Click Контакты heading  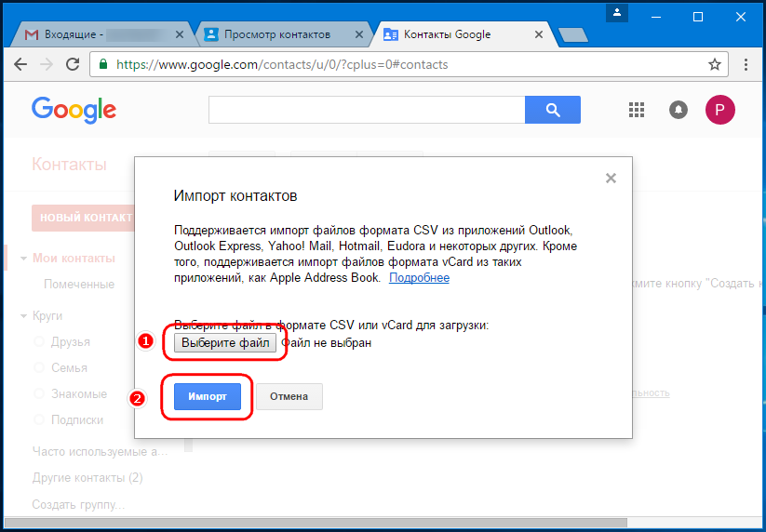pyautogui.click(x=69, y=165)
